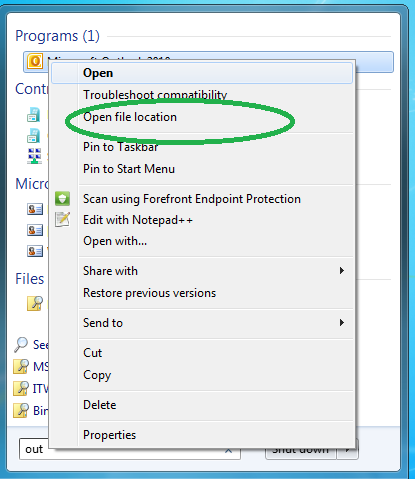Select Restore previous versions
The width and height of the screenshot is (415, 479).
pyautogui.click(x=150, y=293)
